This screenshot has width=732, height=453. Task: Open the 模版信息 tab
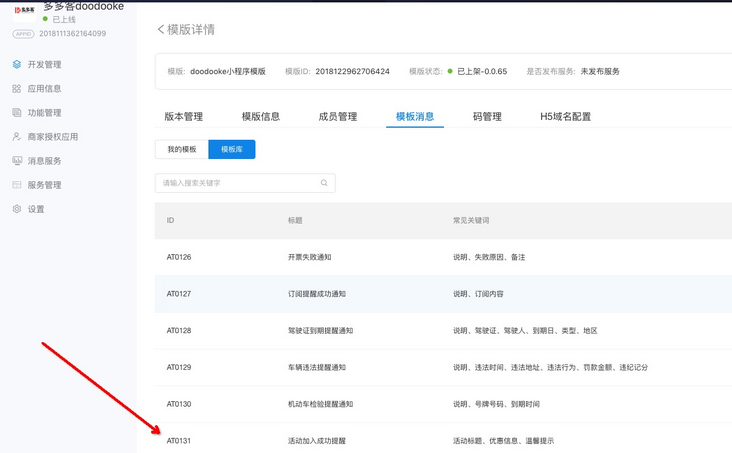point(261,117)
